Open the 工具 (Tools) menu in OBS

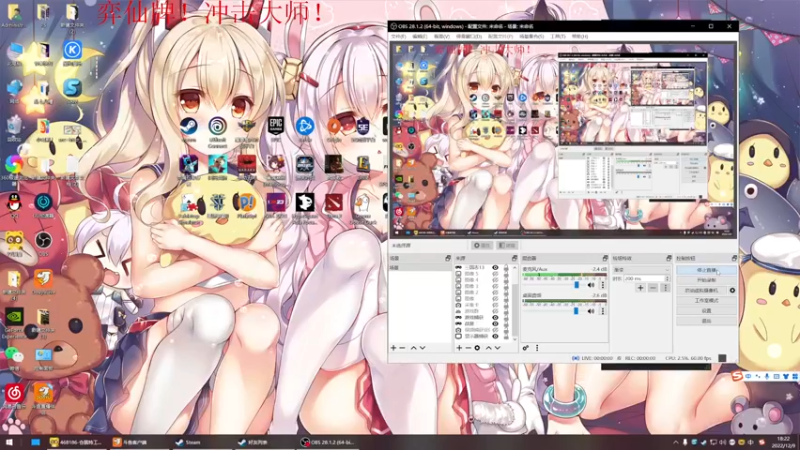(x=558, y=37)
